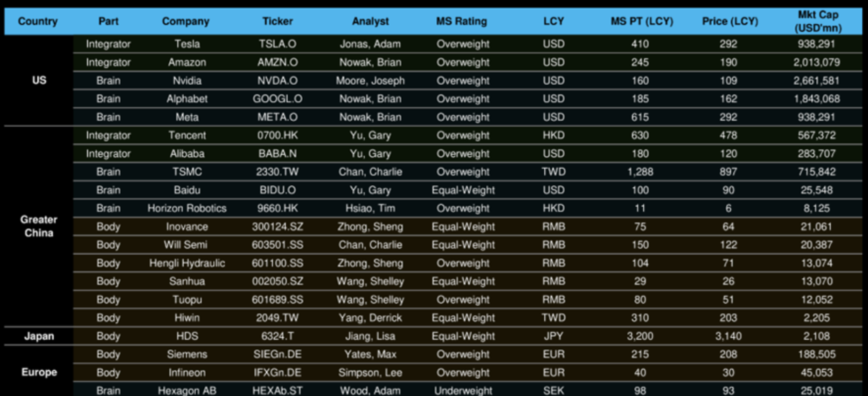868x396 pixels.
Task: Click the JPY currency cell
Action: pos(554,336)
